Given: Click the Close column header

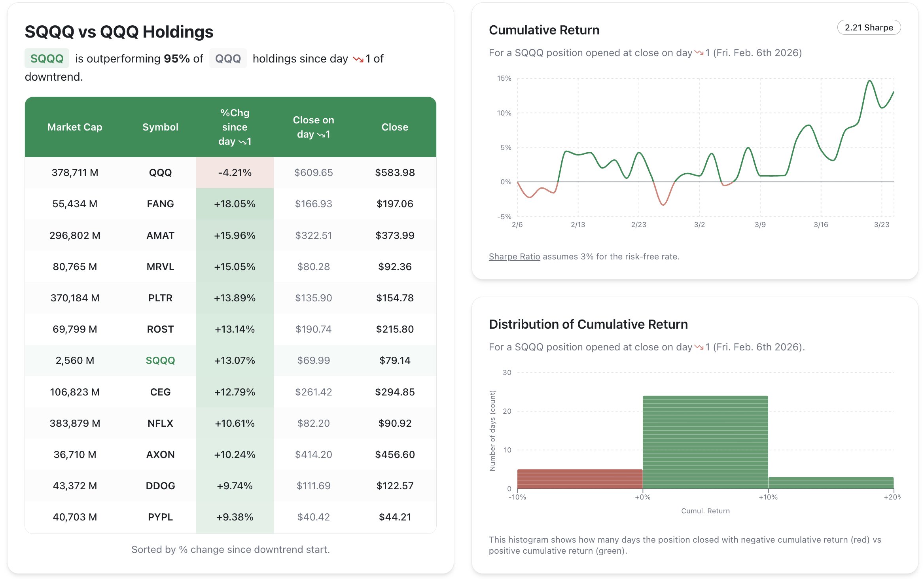Looking at the screenshot, I should click(394, 127).
